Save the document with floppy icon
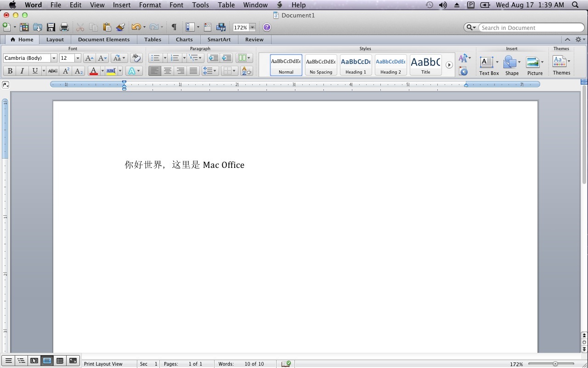 pyautogui.click(x=51, y=27)
